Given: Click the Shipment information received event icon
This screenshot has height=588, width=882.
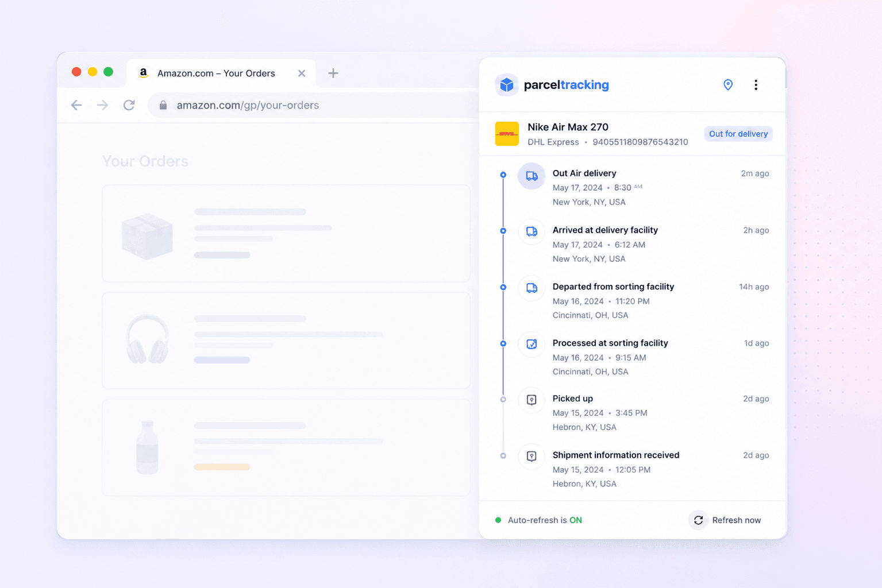Looking at the screenshot, I should (531, 456).
